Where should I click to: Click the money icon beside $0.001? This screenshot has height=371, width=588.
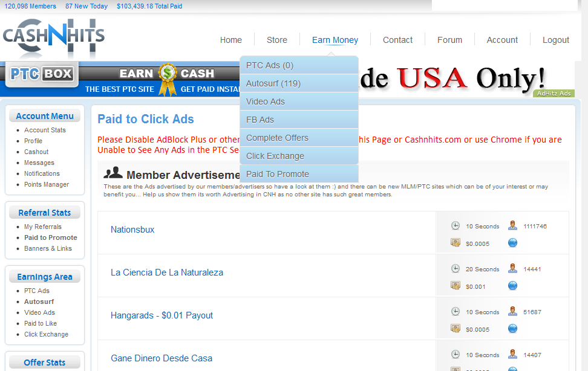pos(456,286)
